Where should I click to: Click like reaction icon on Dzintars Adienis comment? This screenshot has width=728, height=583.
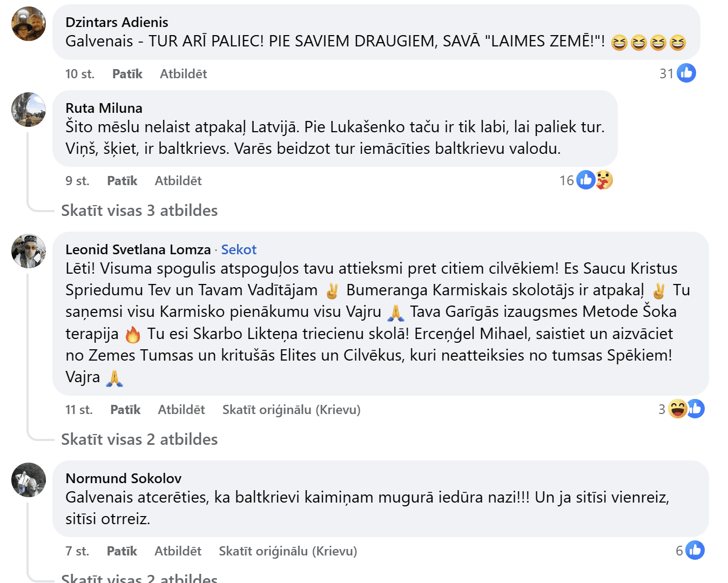pos(686,73)
